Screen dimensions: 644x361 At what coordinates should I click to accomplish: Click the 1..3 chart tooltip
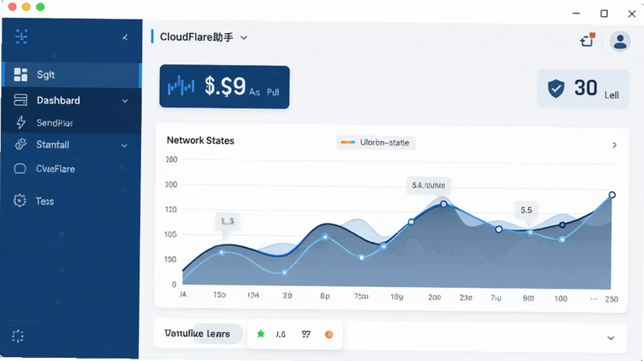(227, 222)
